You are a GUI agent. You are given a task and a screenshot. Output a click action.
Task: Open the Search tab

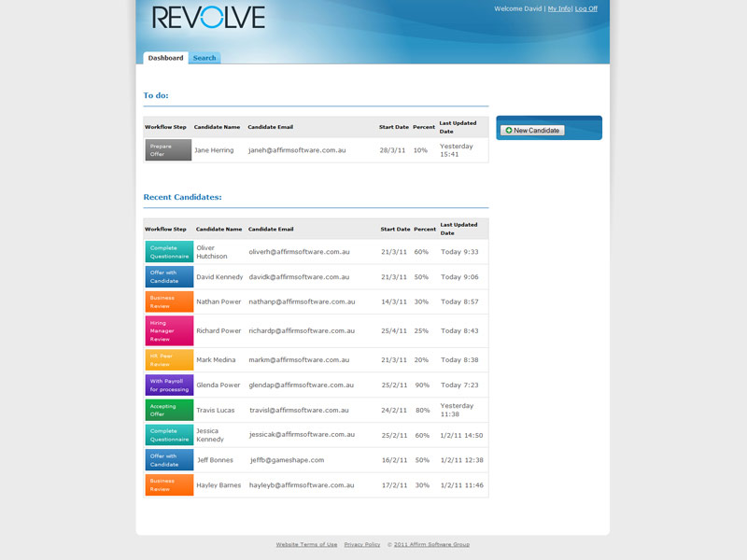(x=204, y=58)
